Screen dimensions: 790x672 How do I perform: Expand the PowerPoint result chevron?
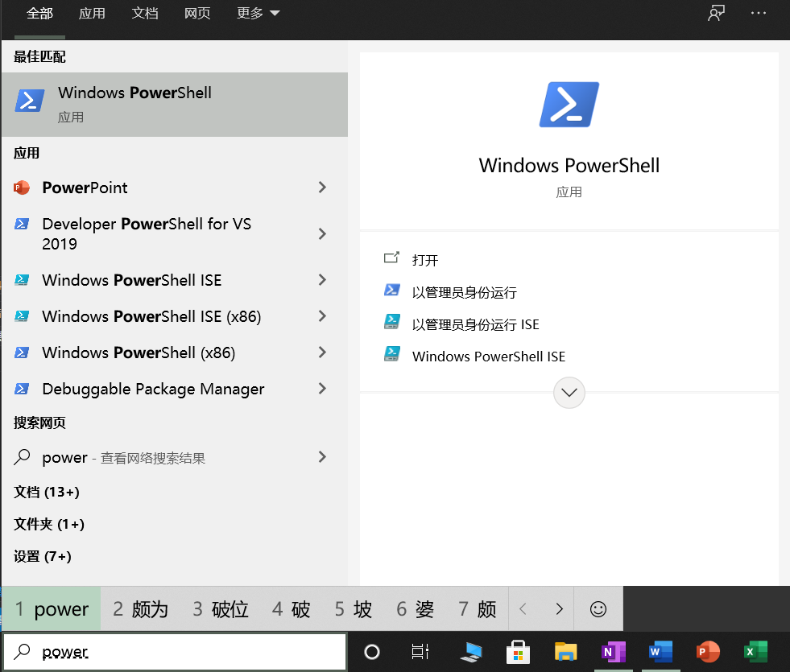pyautogui.click(x=322, y=188)
